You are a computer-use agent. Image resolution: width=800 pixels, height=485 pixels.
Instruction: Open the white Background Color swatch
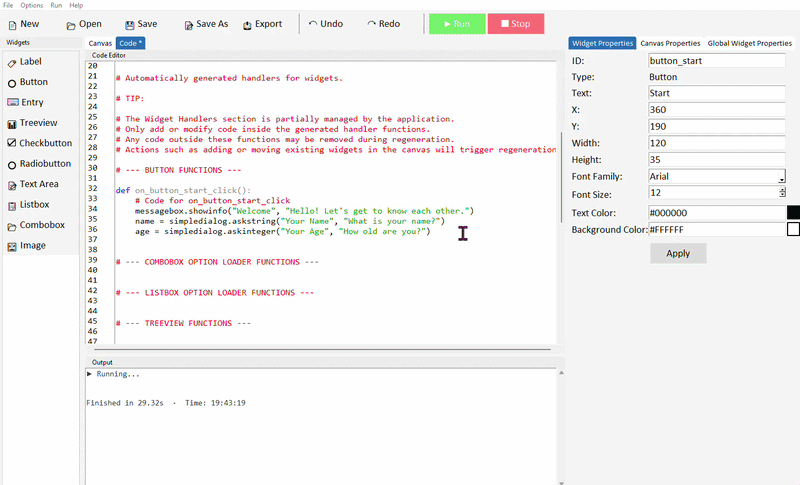(793, 229)
